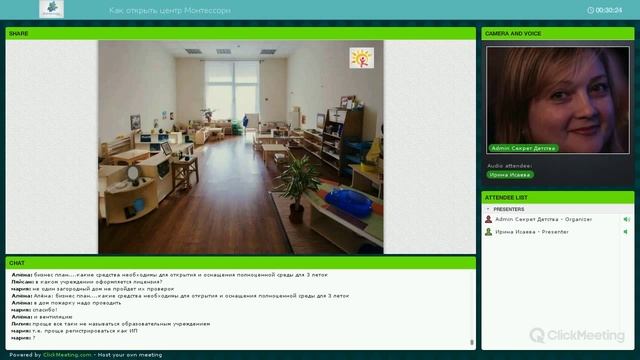
Task: Click the organizer avatar icon for Admin Секрет Детства
Action: [x=488, y=220]
